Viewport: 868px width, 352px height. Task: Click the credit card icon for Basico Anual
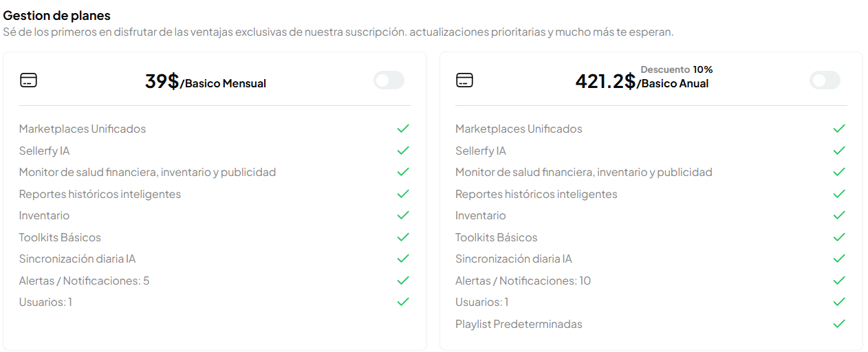[465, 80]
